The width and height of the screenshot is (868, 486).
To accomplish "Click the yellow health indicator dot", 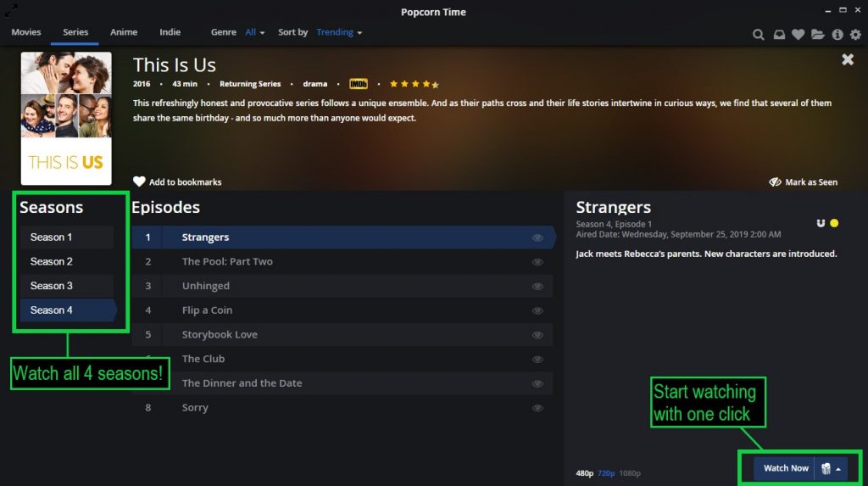I will coord(834,223).
